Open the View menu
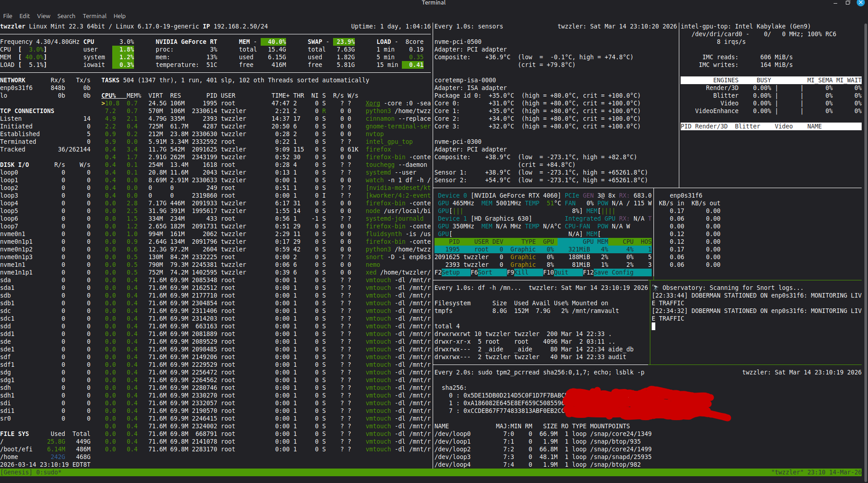Screen dimensions: 868x483 43,16
